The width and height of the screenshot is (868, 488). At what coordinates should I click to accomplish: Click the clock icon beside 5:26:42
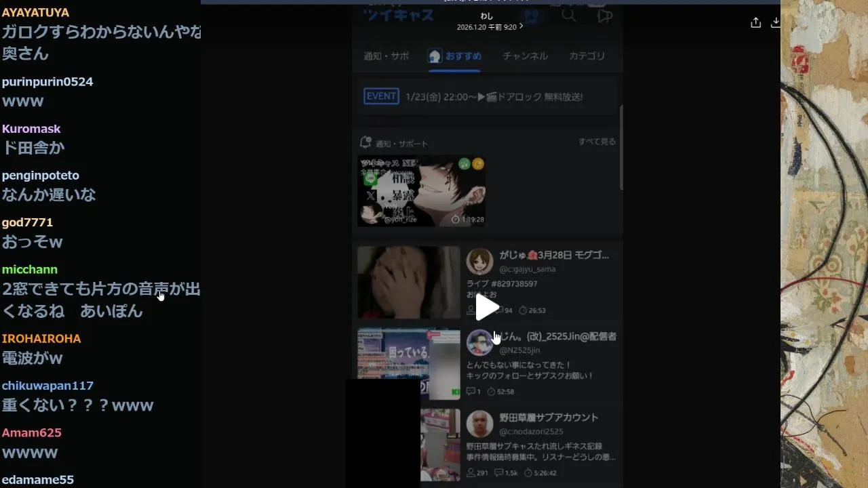(x=528, y=473)
